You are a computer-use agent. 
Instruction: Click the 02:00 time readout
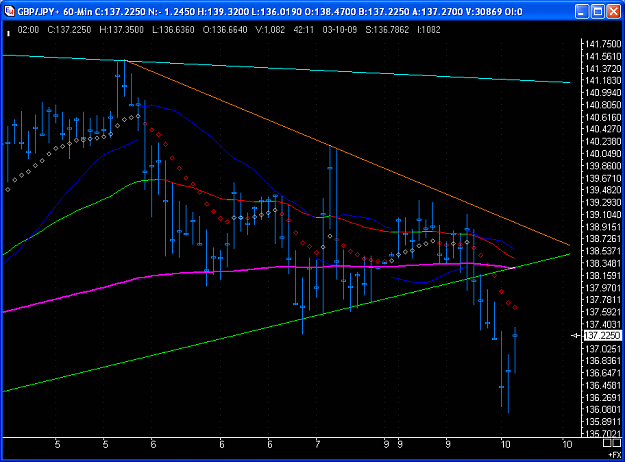[x=28, y=30]
